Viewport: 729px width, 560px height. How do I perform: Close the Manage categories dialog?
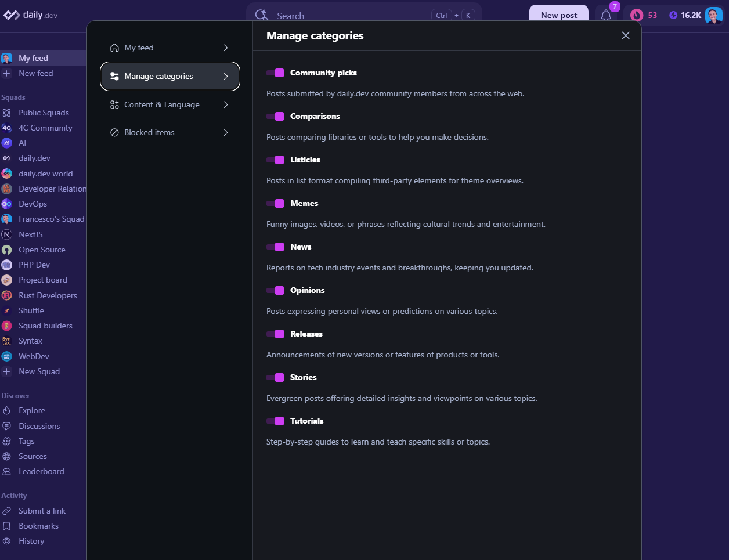[x=626, y=35]
